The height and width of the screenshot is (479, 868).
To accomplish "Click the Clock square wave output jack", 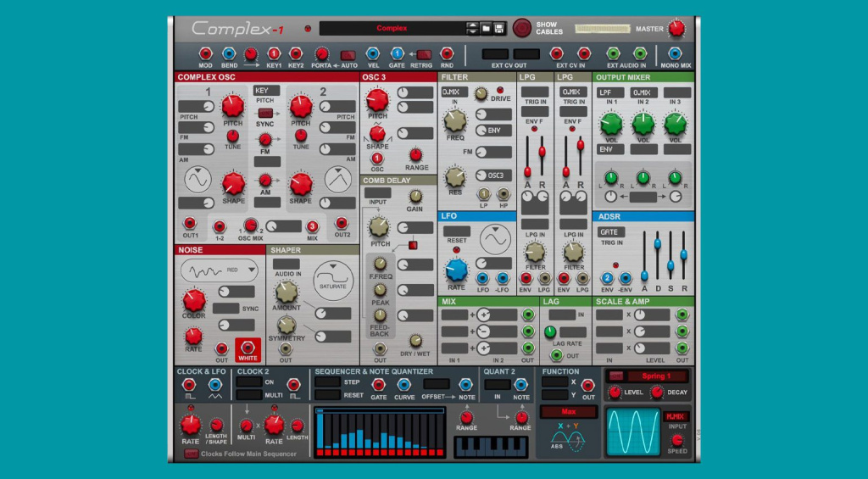I will coord(189,385).
